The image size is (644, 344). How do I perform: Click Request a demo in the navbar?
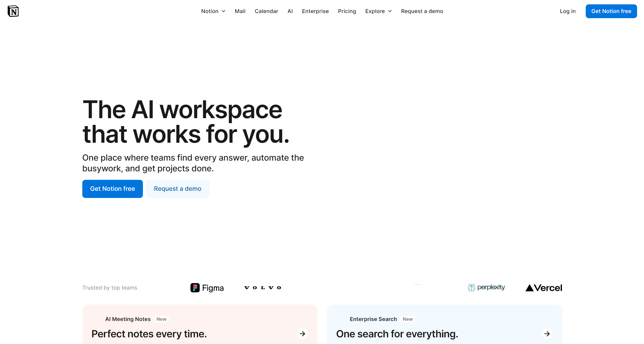pyautogui.click(x=422, y=11)
